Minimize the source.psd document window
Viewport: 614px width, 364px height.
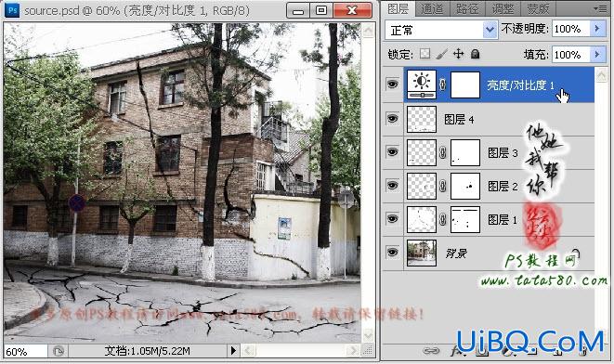[x=298, y=10]
